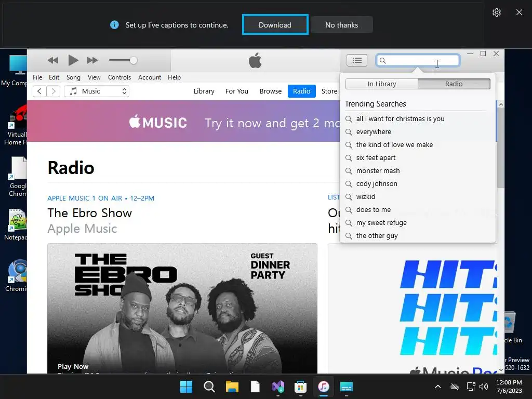Click the live captions taskbar icon
532x399 pixels.
tap(347, 387)
